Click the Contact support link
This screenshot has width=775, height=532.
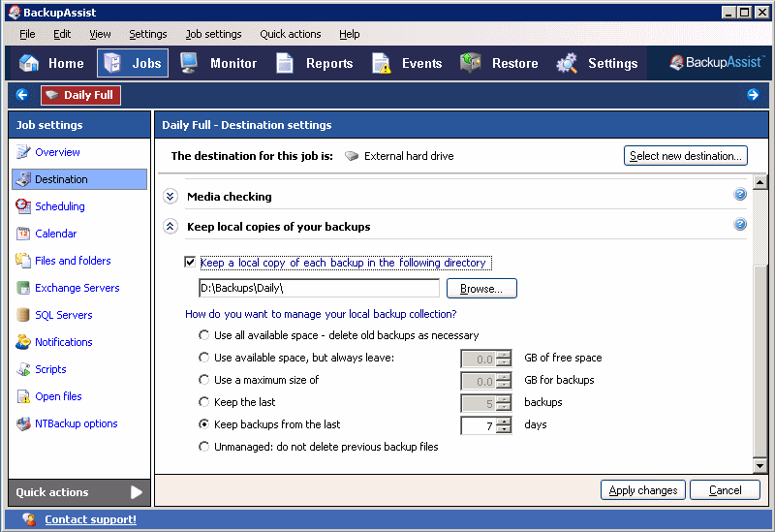[x=90, y=519]
